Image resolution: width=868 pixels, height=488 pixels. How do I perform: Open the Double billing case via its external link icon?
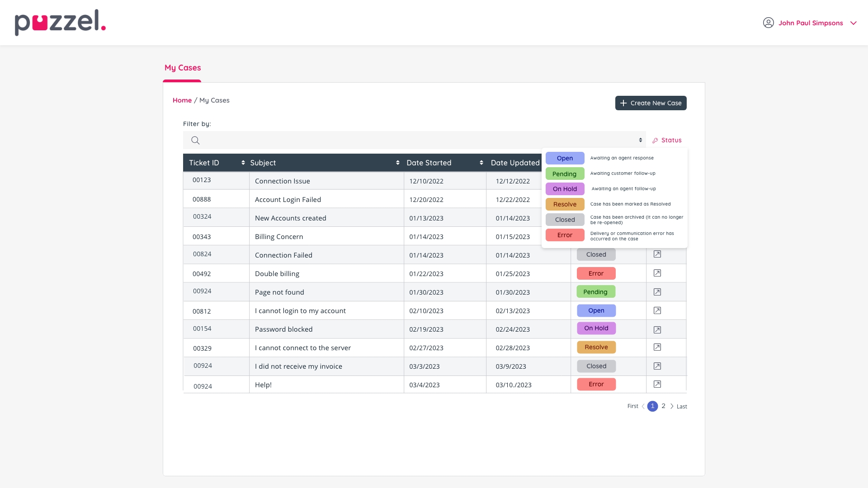click(657, 273)
